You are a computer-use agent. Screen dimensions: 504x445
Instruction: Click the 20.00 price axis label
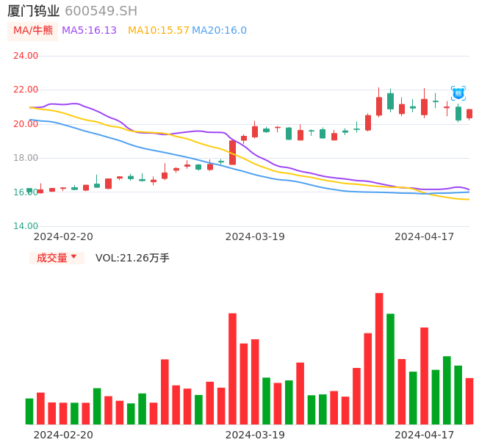point(26,123)
